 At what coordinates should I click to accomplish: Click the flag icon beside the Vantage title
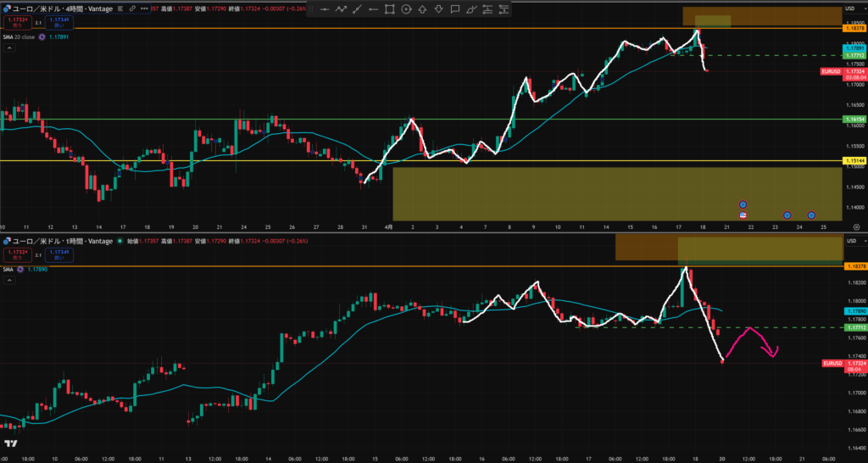click(x=122, y=8)
